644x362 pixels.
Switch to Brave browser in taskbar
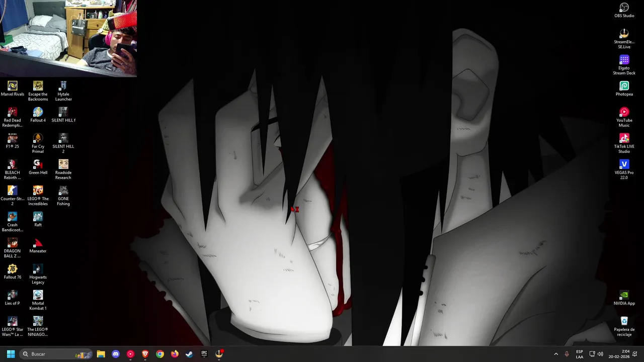point(145,354)
